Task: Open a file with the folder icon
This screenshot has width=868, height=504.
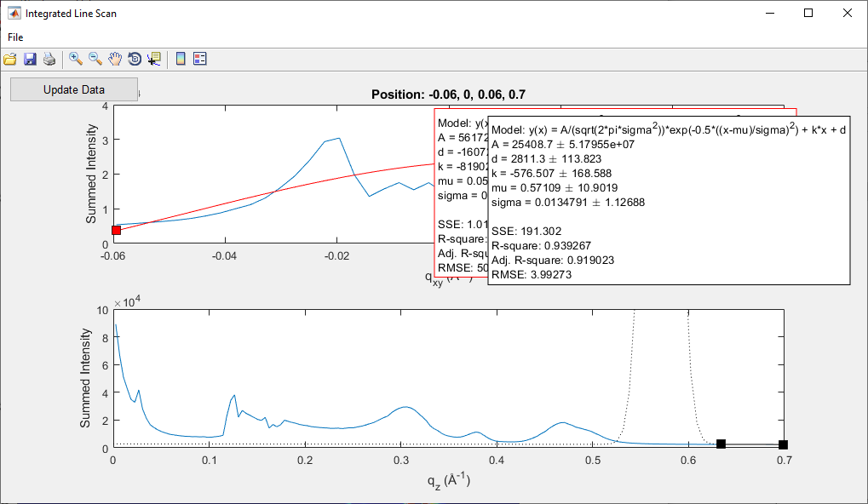Action: [10, 59]
